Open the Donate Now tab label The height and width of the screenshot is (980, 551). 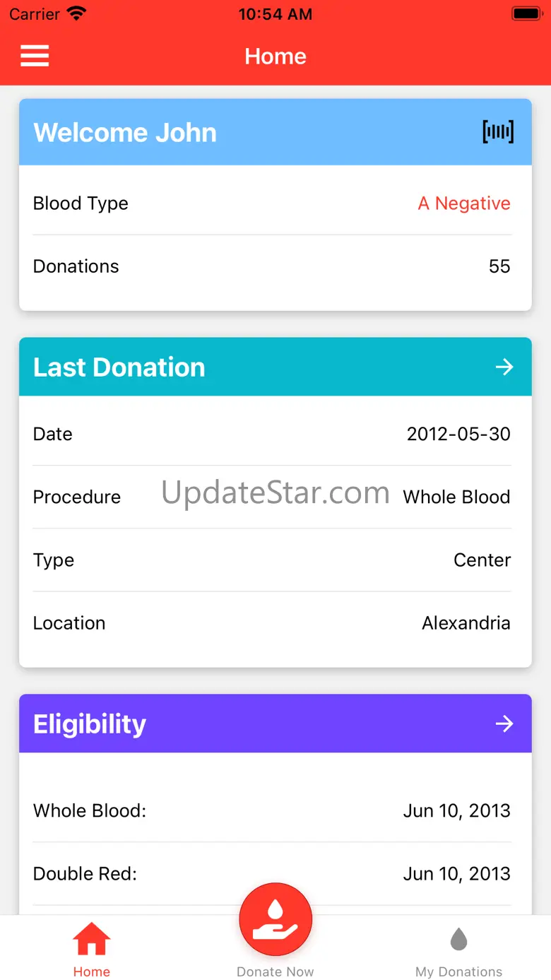pyautogui.click(x=275, y=972)
